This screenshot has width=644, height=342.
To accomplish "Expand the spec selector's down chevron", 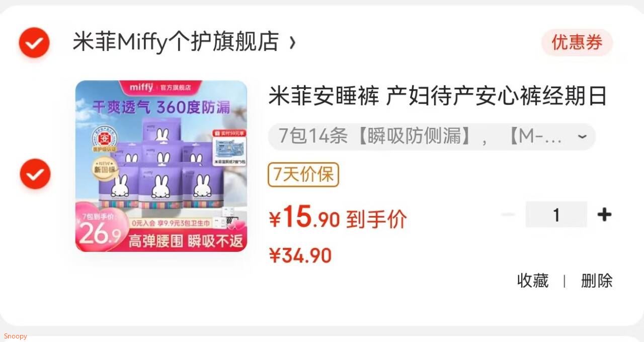I will pos(582,137).
